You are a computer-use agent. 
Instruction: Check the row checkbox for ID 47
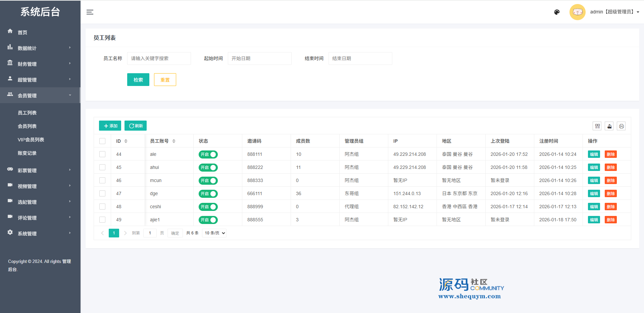(x=102, y=193)
